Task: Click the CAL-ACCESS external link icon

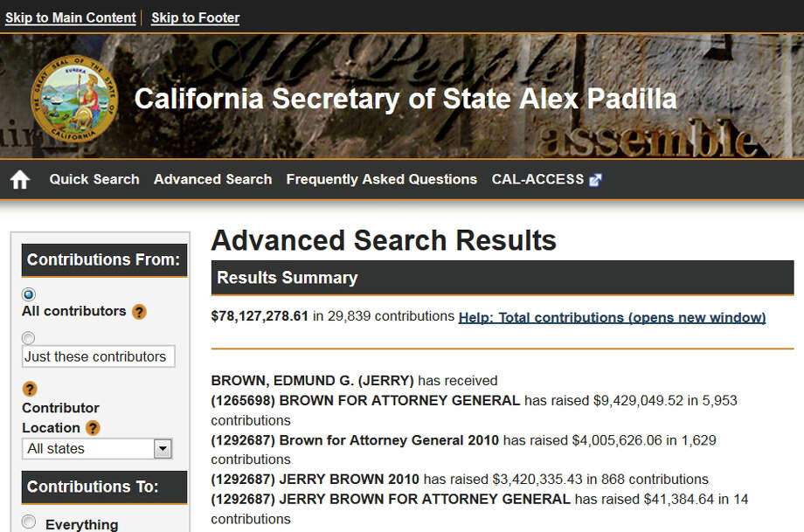Action: (595, 180)
